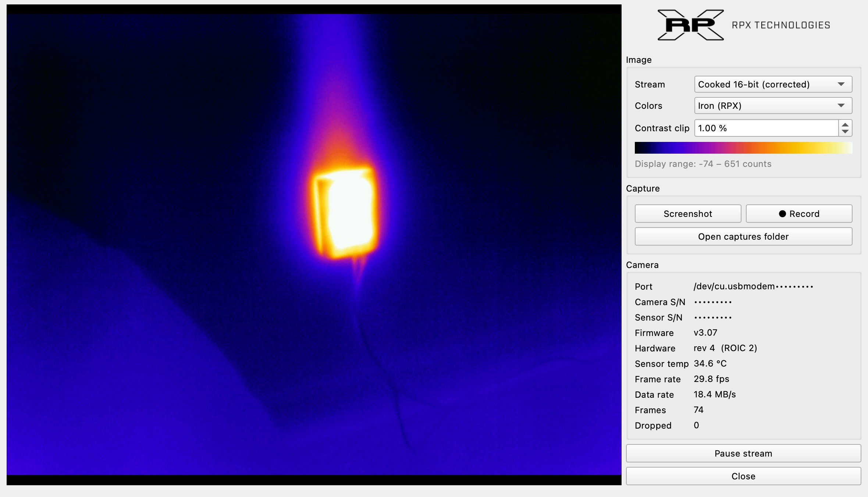
Task: Click the Camera S/N label
Action: pyautogui.click(x=660, y=302)
